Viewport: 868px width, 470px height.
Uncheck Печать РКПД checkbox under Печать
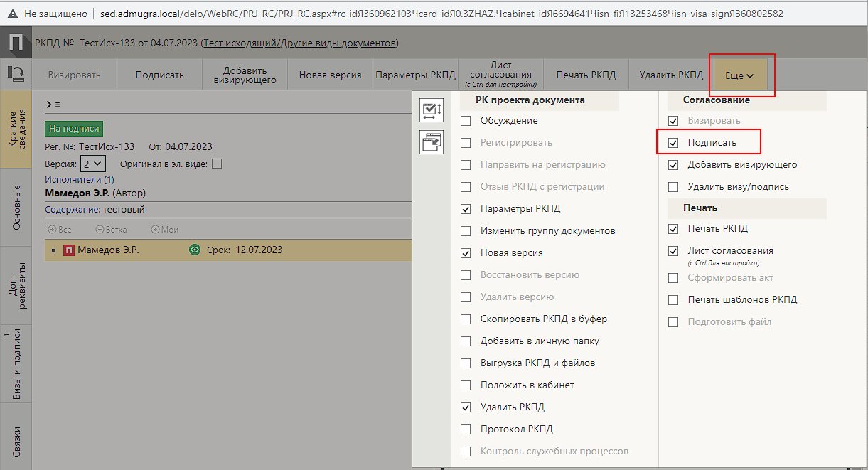click(673, 229)
